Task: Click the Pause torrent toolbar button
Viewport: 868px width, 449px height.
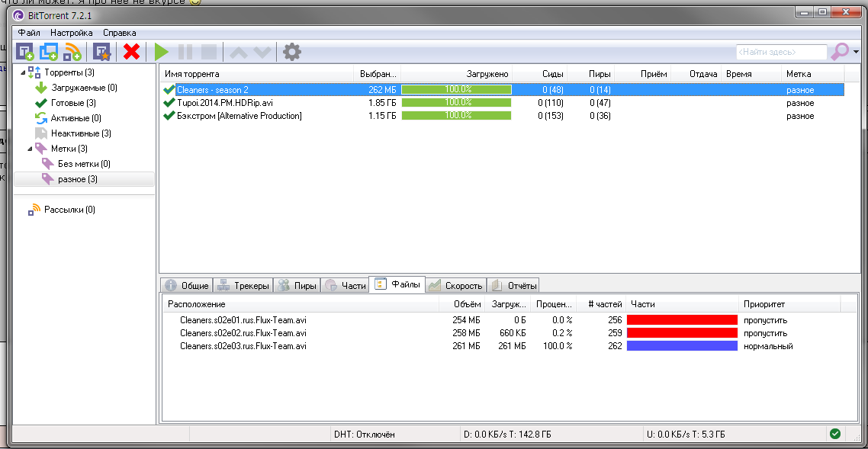Action: click(185, 52)
